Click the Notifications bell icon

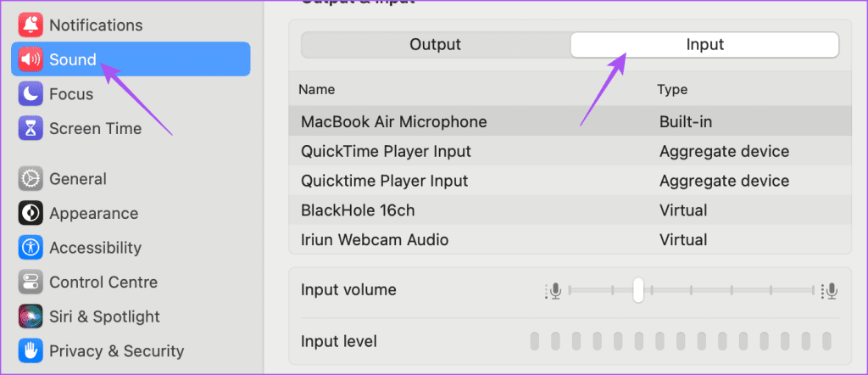31,25
